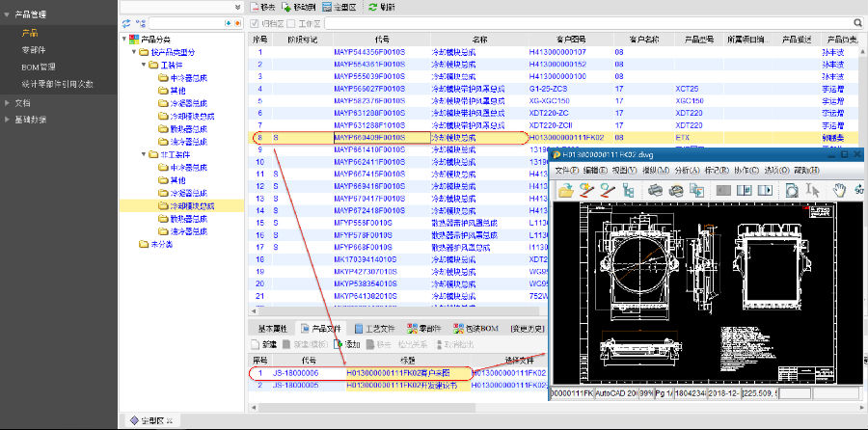
Task: Open 编辑(E) menu in DWG viewer
Action: 596,171
